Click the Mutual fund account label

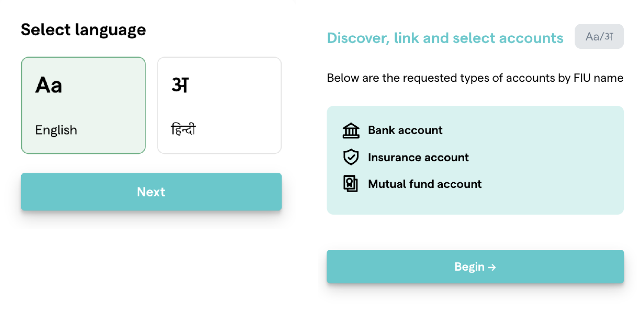425,184
